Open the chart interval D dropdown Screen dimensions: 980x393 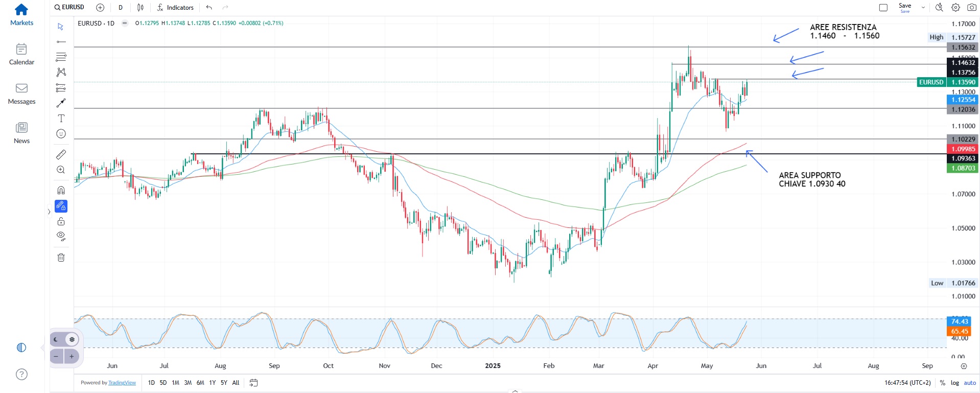tap(121, 8)
